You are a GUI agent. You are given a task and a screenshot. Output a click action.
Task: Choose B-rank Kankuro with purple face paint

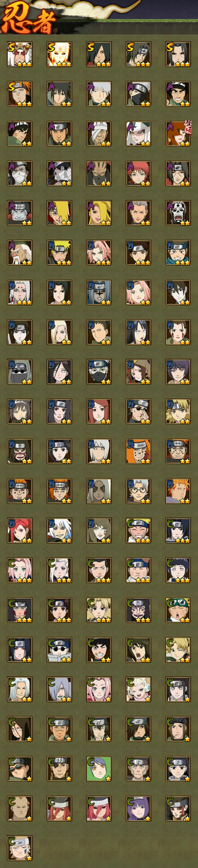20,451
